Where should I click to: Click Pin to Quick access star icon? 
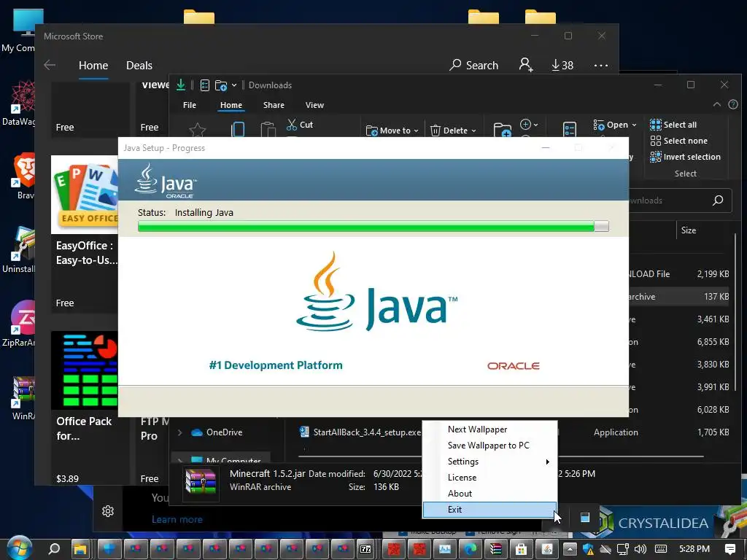pos(197,130)
